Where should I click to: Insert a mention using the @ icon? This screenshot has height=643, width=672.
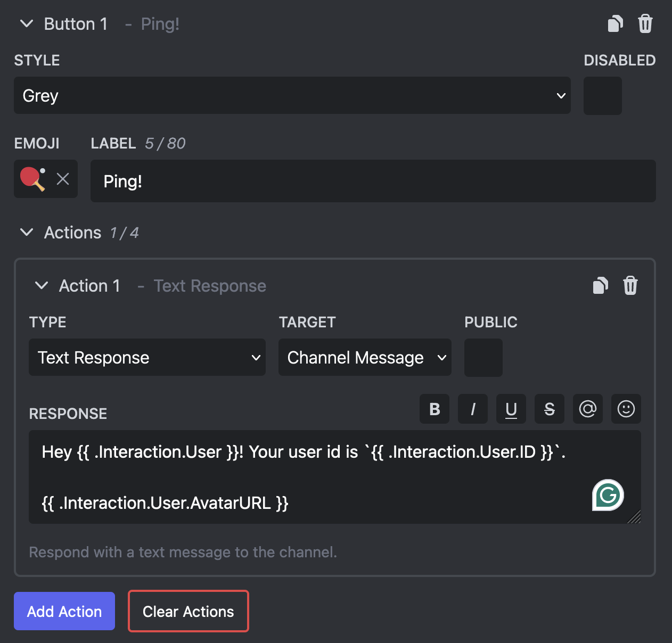(587, 409)
